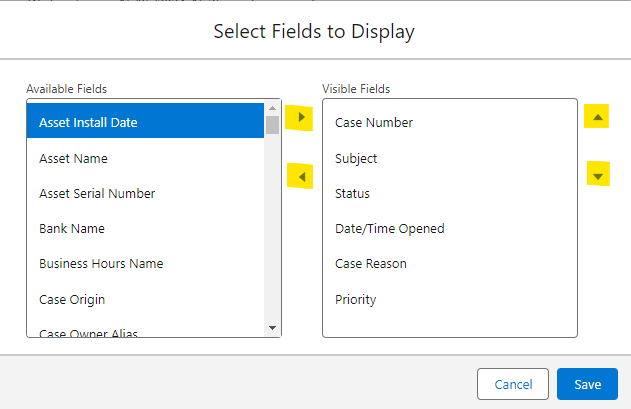
Task: Choose Status in Visible Fields
Action: pyautogui.click(x=449, y=193)
